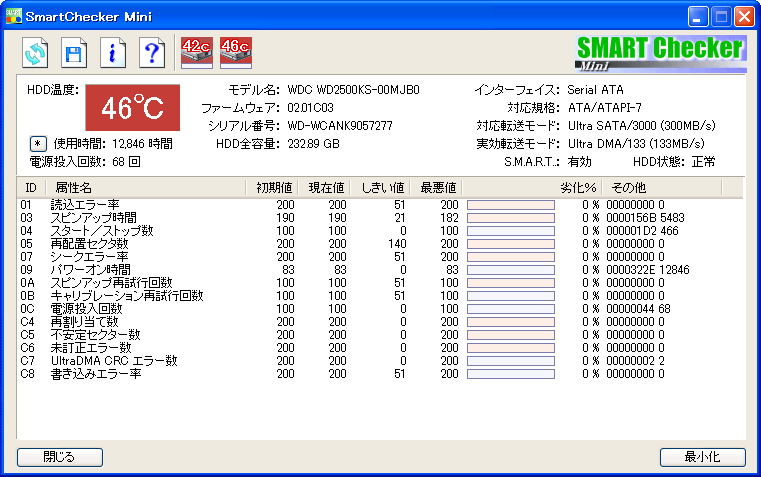Image resolution: width=761 pixels, height=477 pixels.
Task: Click raw value 000001D2 466
Action: point(642,231)
